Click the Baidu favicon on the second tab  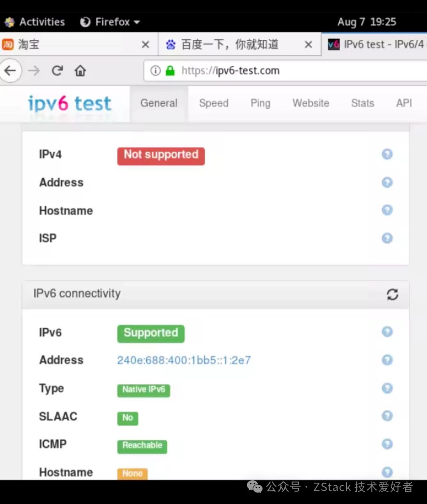(171, 44)
